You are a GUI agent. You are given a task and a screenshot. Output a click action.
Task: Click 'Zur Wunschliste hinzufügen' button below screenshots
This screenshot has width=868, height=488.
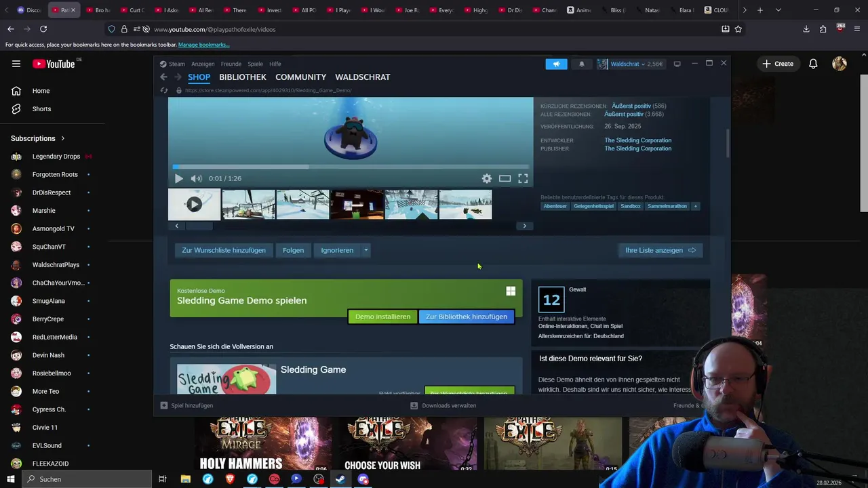tap(224, 250)
